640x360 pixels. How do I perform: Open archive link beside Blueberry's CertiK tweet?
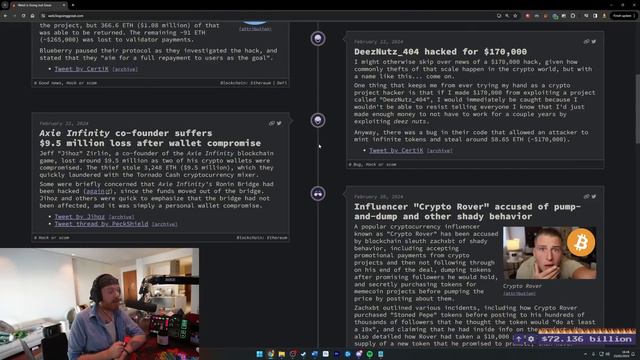click(x=125, y=69)
